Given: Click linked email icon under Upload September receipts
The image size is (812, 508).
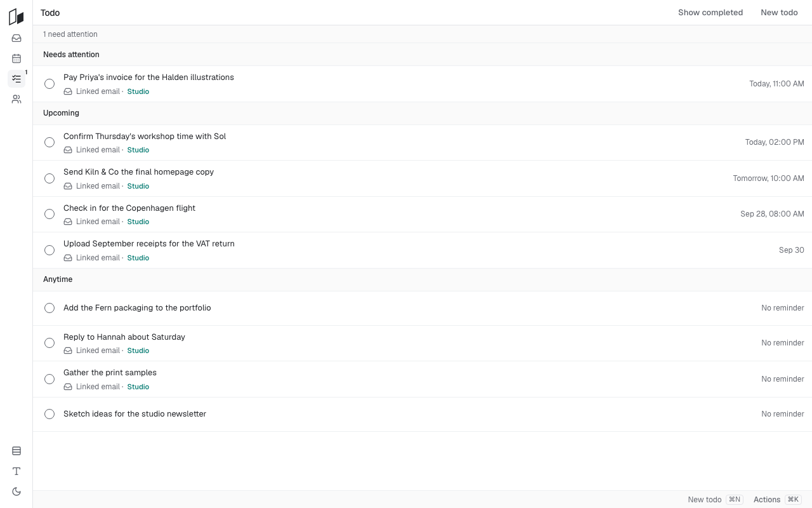Looking at the screenshot, I should point(68,258).
